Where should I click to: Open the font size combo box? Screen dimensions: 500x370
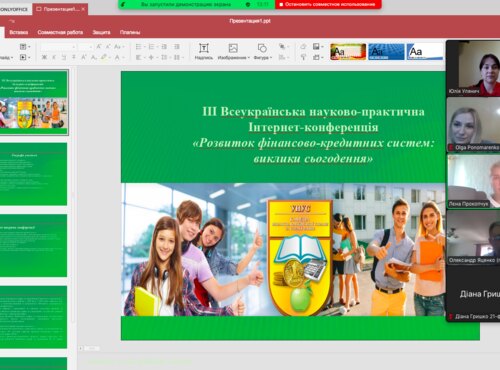point(85,47)
